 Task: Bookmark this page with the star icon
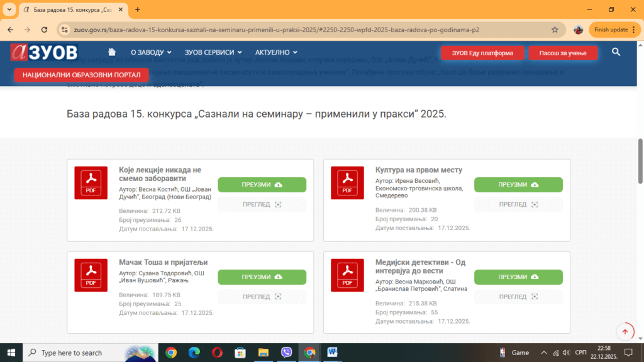click(555, 30)
